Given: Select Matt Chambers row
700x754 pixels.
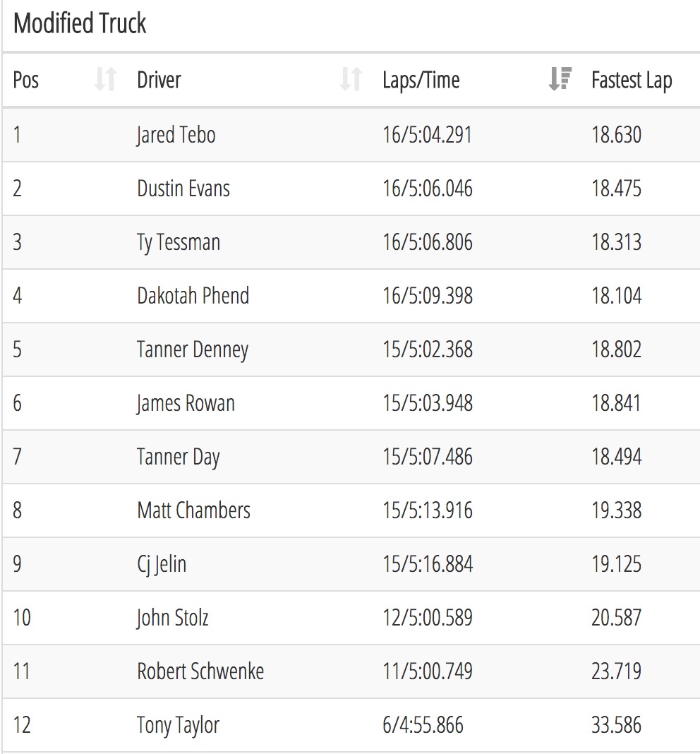Looking at the screenshot, I should click(x=351, y=510).
